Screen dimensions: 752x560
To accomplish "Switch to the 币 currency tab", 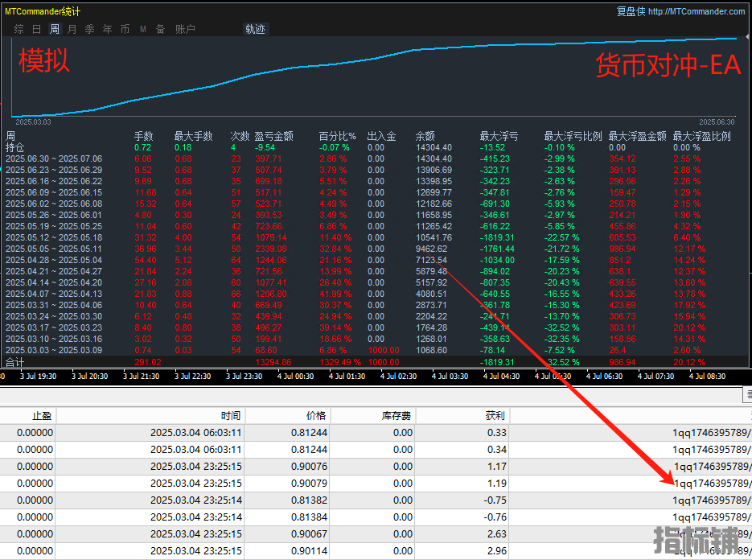I will click(x=125, y=29).
